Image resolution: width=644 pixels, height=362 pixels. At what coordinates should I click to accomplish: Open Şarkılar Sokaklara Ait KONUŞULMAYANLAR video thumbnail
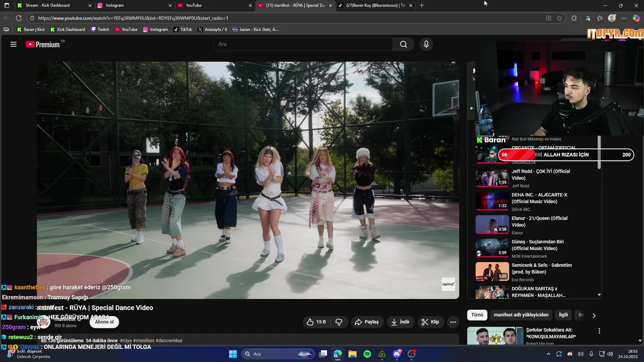[495, 336]
